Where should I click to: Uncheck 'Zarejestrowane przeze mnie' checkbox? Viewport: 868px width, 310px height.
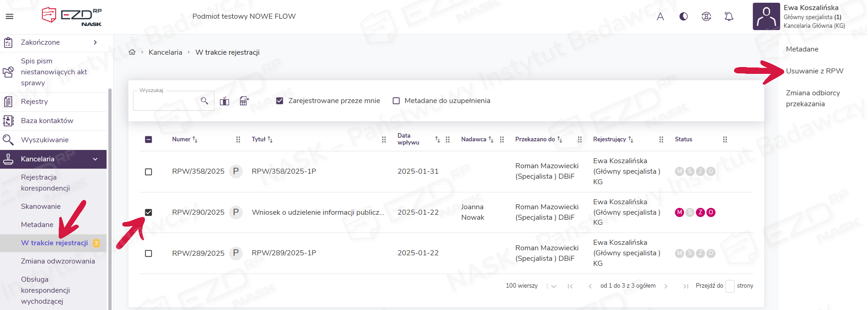[x=280, y=101]
